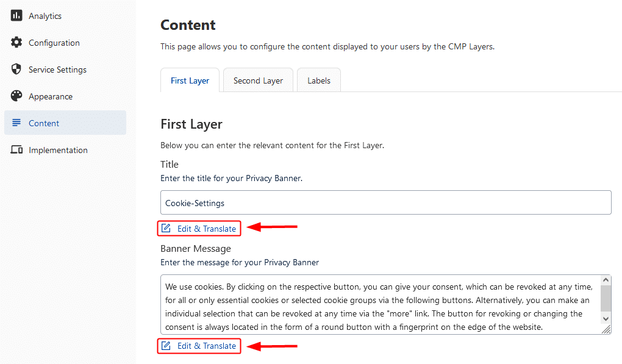Click the textarea scrollbar up arrow
This screenshot has height=364, width=622.
pyautogui.click(x=606, y=280)
